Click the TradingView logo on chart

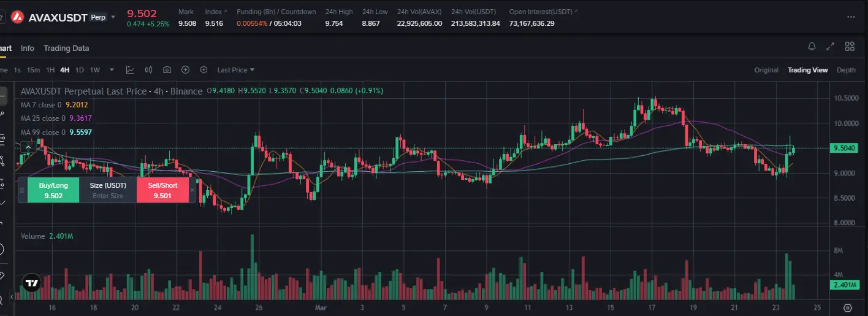click(x=31, y=283)
